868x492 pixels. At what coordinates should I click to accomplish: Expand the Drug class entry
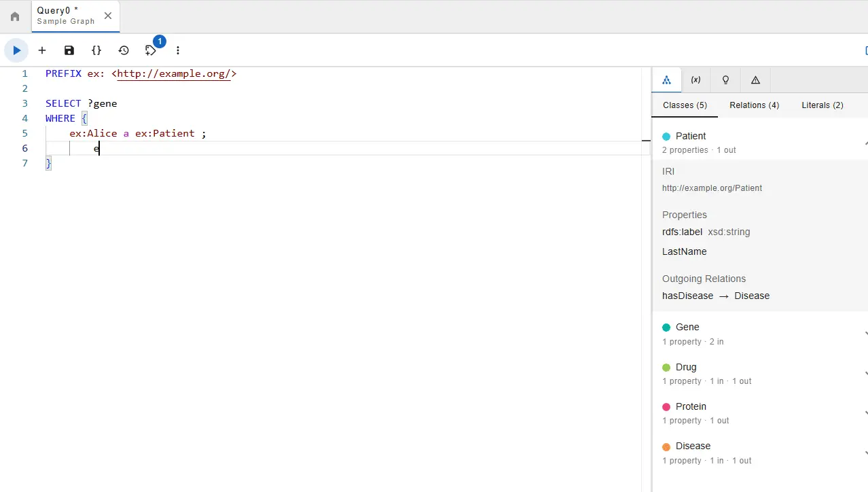[865, 374]
